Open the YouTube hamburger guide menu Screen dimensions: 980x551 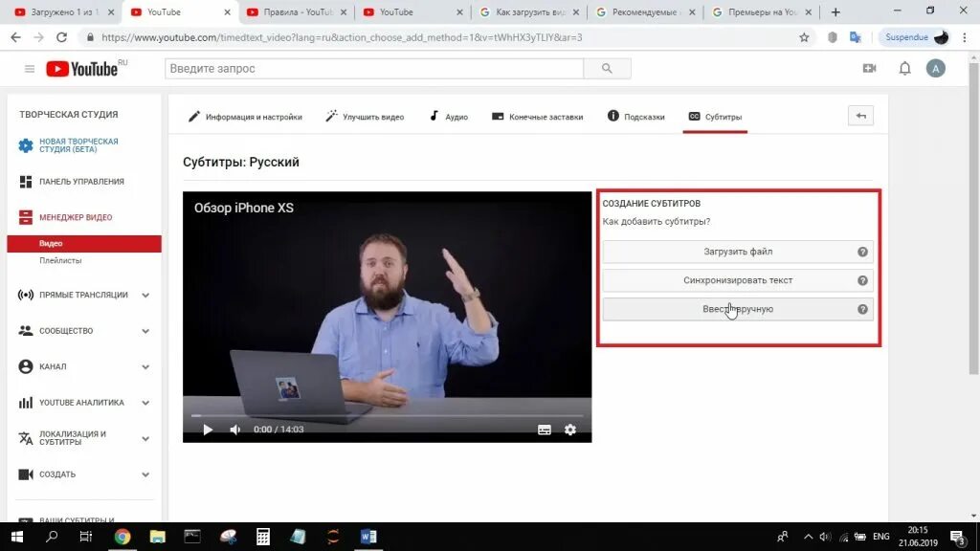pyautogui.click(x=30, y=69)
